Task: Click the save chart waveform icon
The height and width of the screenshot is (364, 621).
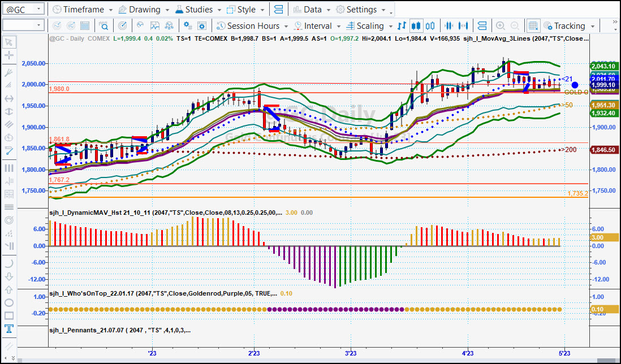Action: click(155, 26)
